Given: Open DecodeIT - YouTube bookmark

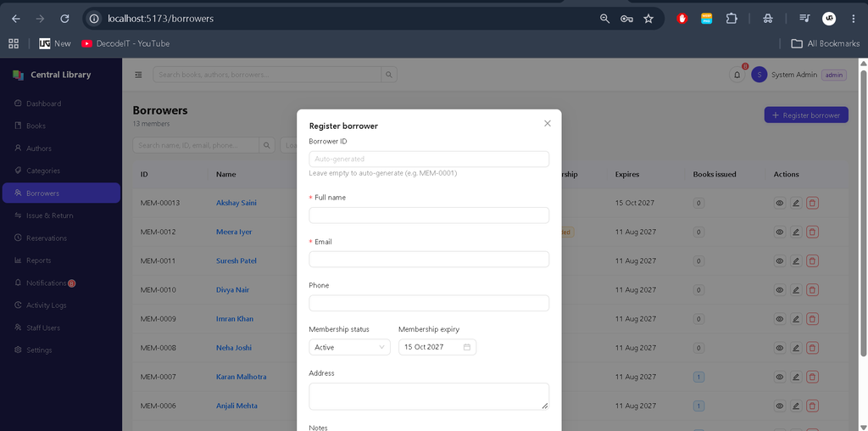Looking at the screenshot, I should 125,43.
